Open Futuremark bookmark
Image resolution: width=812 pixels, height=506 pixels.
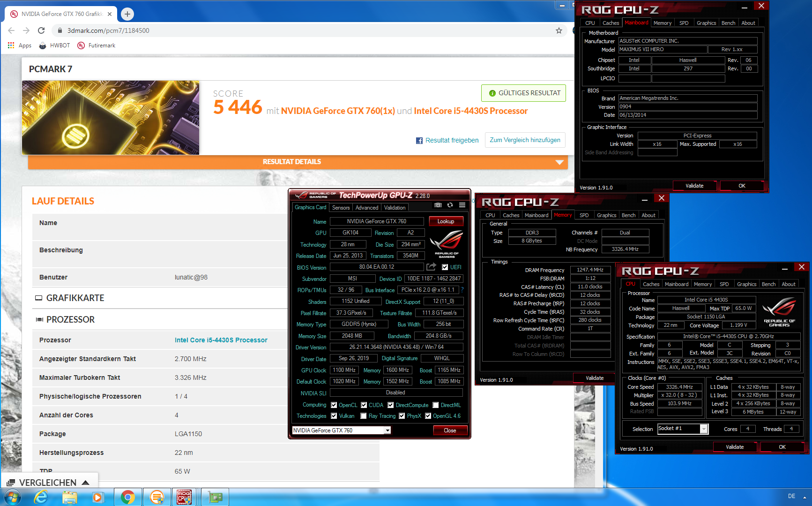[x=96, y=45]
